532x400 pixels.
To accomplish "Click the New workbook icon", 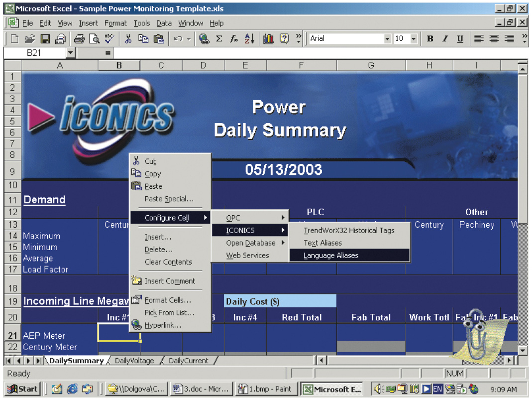I will (14, 39).
